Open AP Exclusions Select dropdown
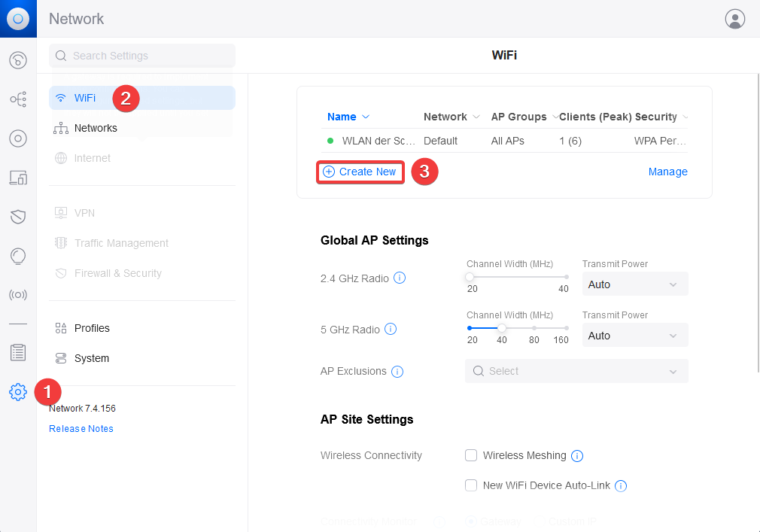760x532 pixels. click(576, 371)
